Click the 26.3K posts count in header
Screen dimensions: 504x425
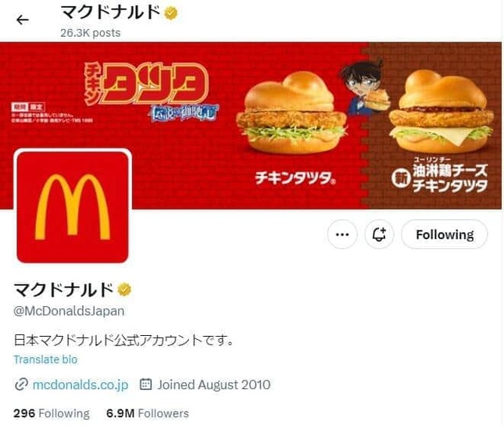click(x=91, y=33)
